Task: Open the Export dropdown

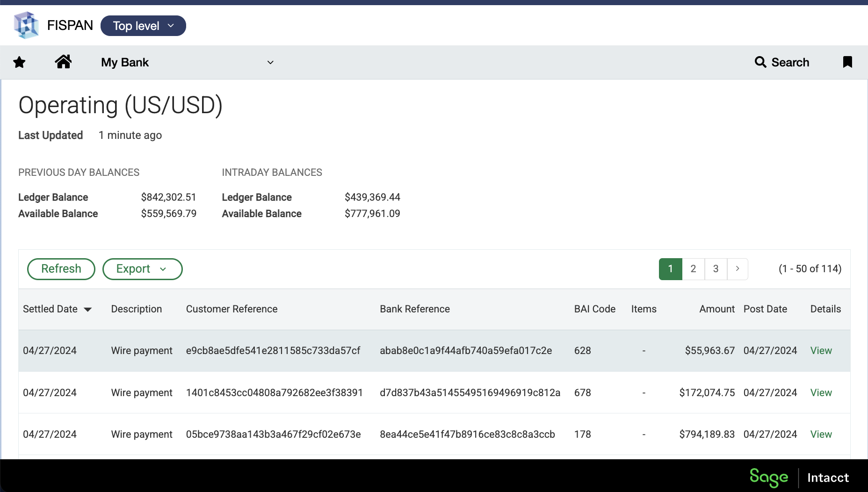Action: click(142, 269)
